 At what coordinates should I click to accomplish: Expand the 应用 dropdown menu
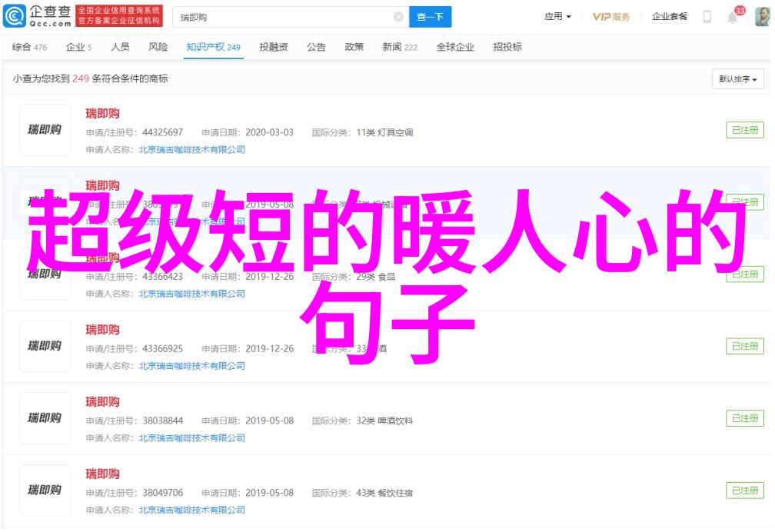(557, 17)
